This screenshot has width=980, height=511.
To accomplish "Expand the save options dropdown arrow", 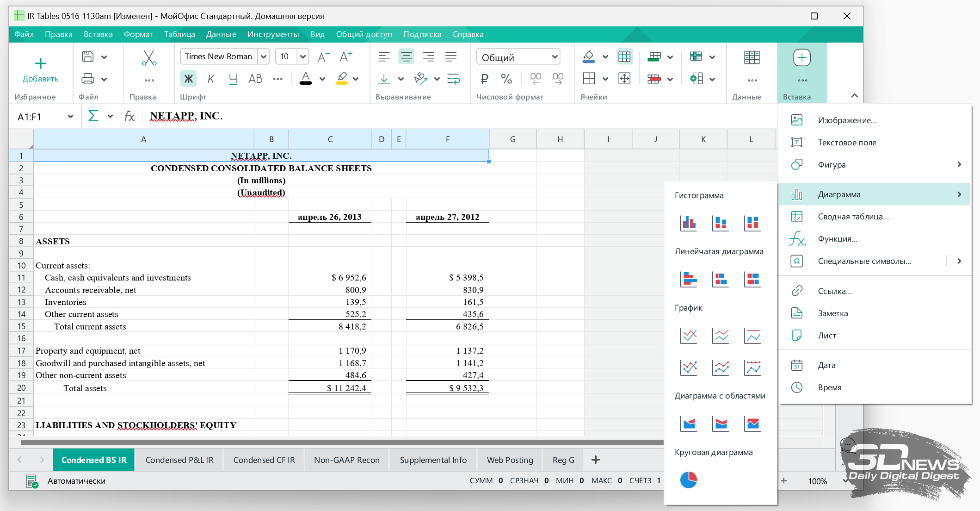I will click(x=104, y=57).
